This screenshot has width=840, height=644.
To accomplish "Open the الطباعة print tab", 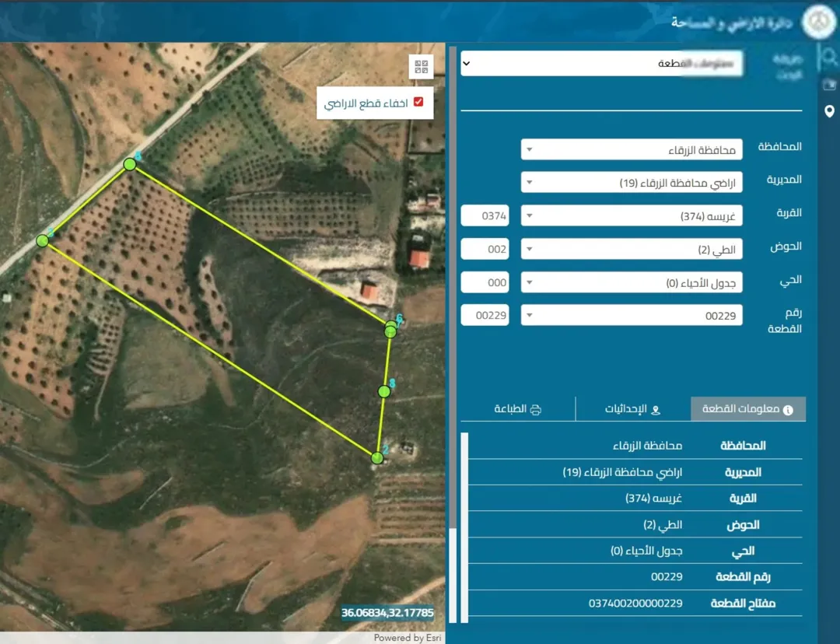I will point(517,409).
